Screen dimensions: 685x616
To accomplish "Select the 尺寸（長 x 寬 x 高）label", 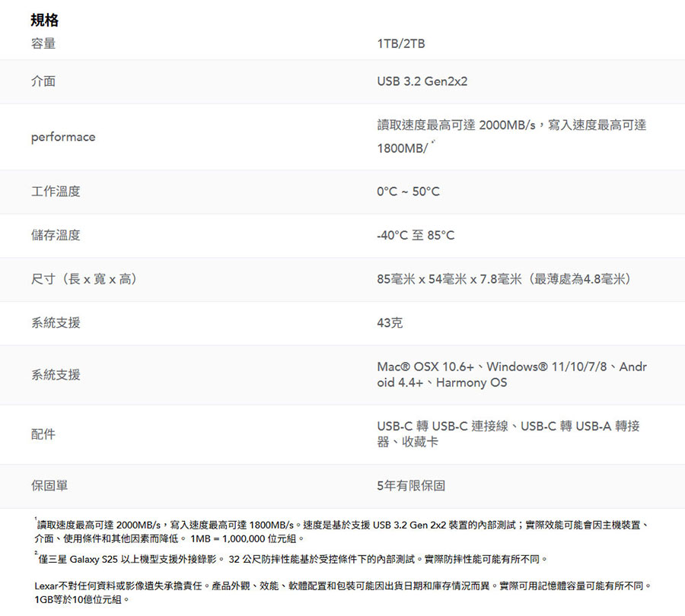I will 84,279.
